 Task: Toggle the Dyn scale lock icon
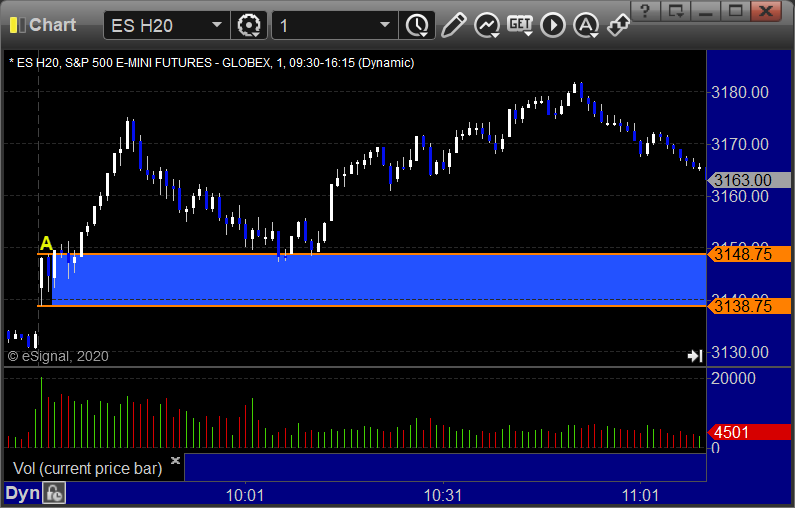coord(54,493)
